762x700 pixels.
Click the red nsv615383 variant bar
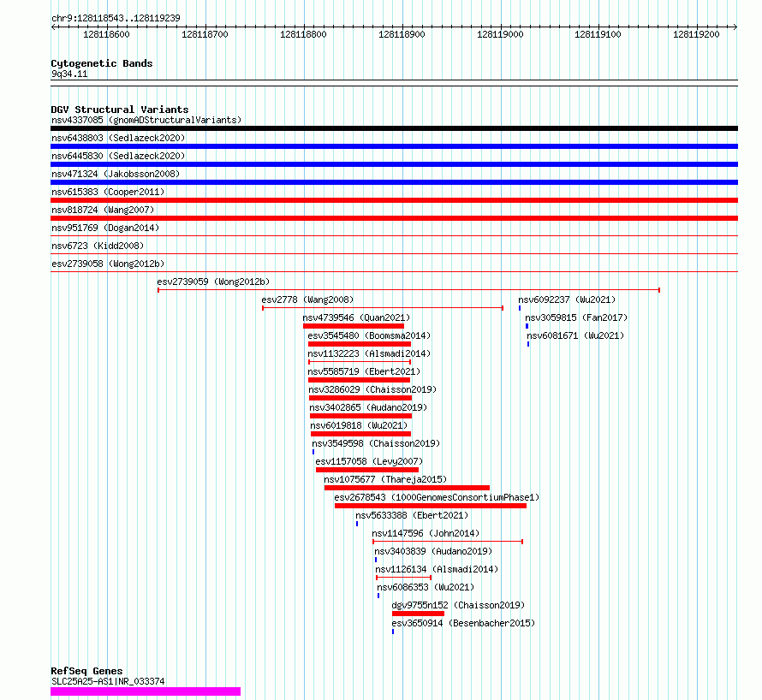pos(394,200)
